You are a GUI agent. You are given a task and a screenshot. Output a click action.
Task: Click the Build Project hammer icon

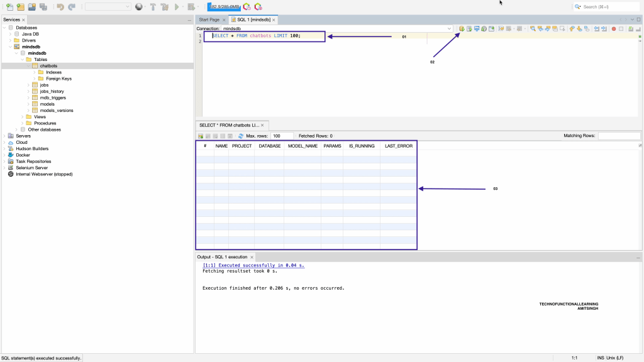pyautogui.click(x=153, y=6)
